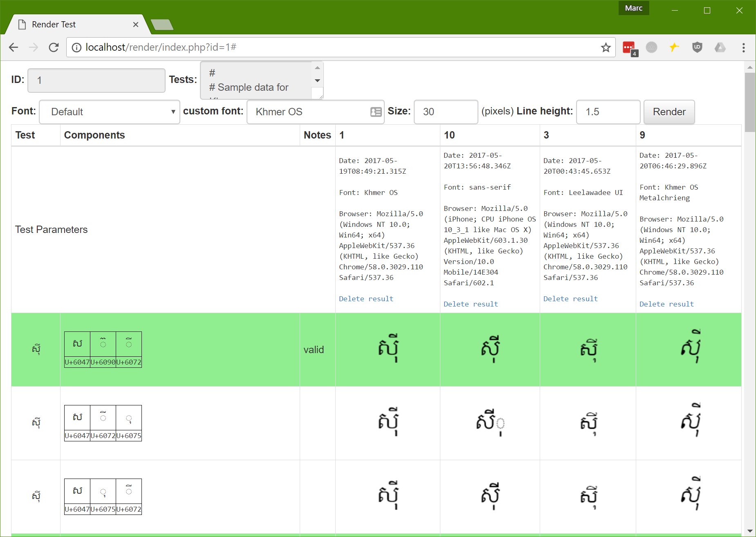Click the custom font field with Khmer OS
756x537 pixels.
(x=316, y=112)
